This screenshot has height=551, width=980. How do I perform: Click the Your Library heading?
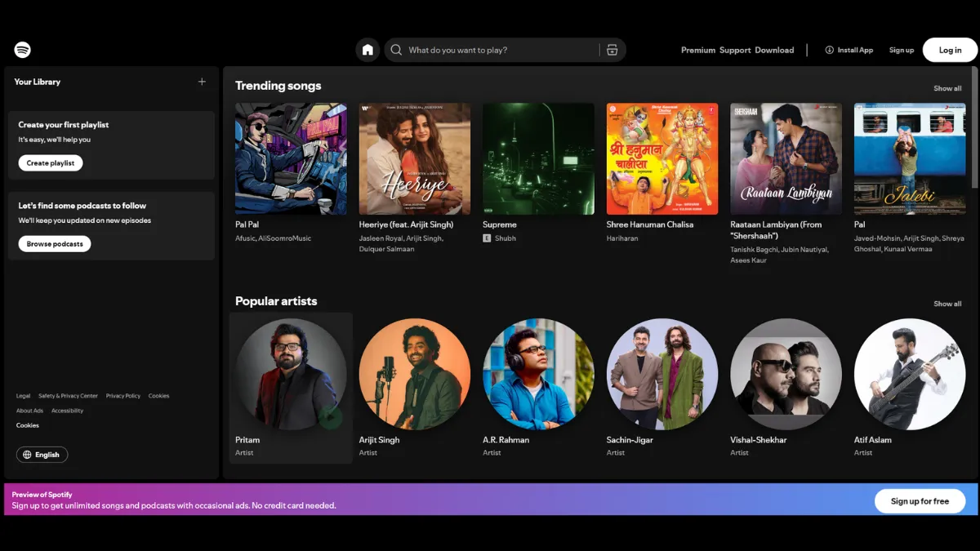coord(37,82)
